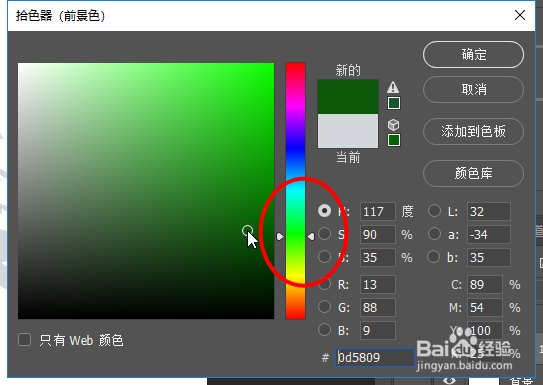Click the hue slider's left triangle handle
The image size is (543, 385).
(x=280, y=236)
